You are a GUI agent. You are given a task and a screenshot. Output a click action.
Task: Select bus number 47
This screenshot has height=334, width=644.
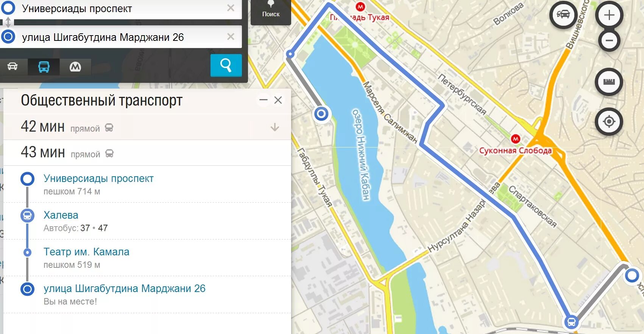point(103,228)
